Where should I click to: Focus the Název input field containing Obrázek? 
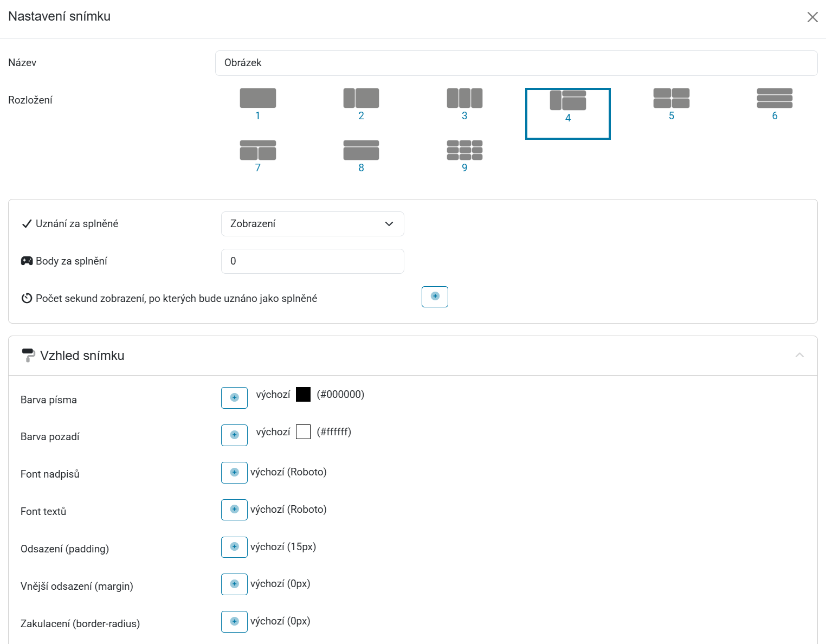[516, 63]
